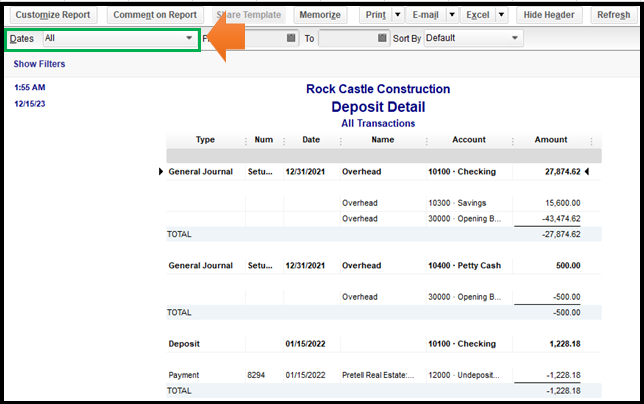Select the total -500.00
The height and width of the screenshot is (404, 644).
pos(566,313)
